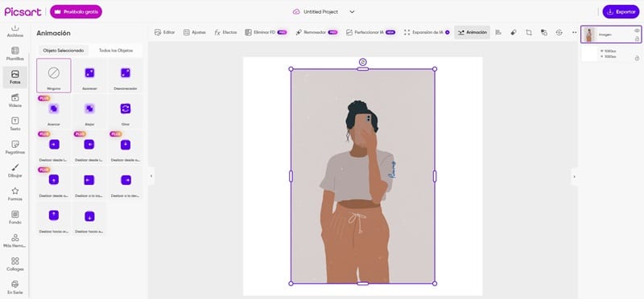
Task: Click the Exportar button
Action: 621,12
